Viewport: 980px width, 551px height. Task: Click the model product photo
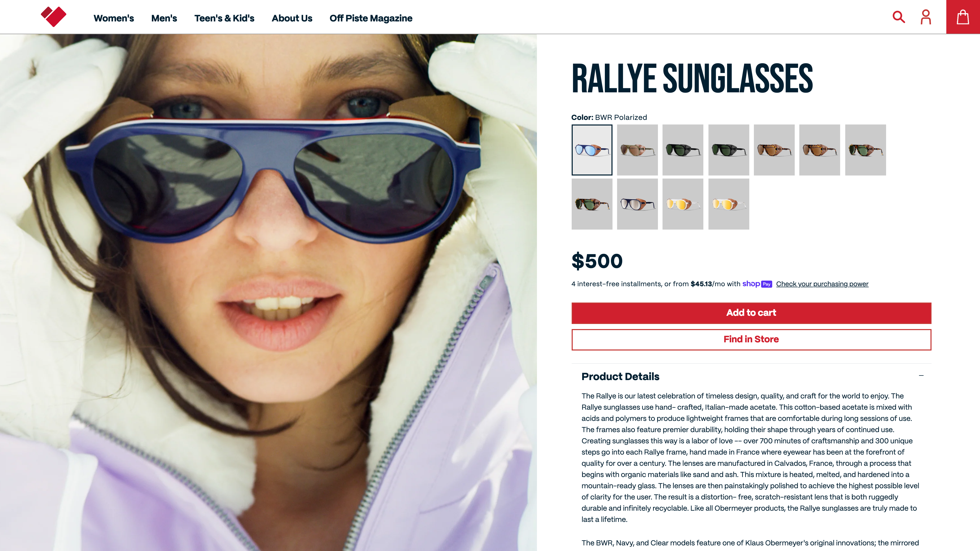pos(268,292)
